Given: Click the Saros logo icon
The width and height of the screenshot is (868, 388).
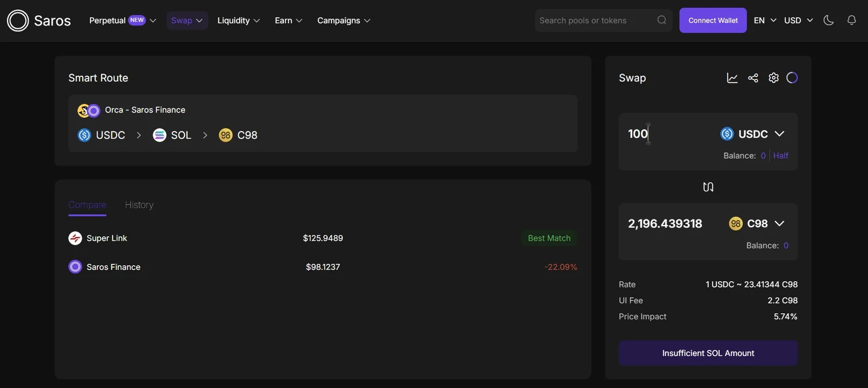Looking at the screenshot, I should [18, 21].
